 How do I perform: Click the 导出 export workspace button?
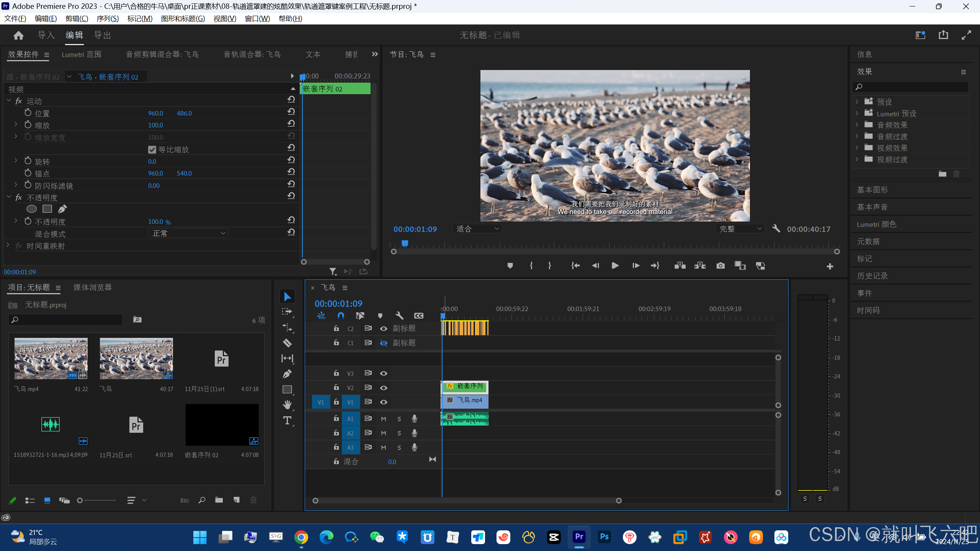[x=103, y=35]
